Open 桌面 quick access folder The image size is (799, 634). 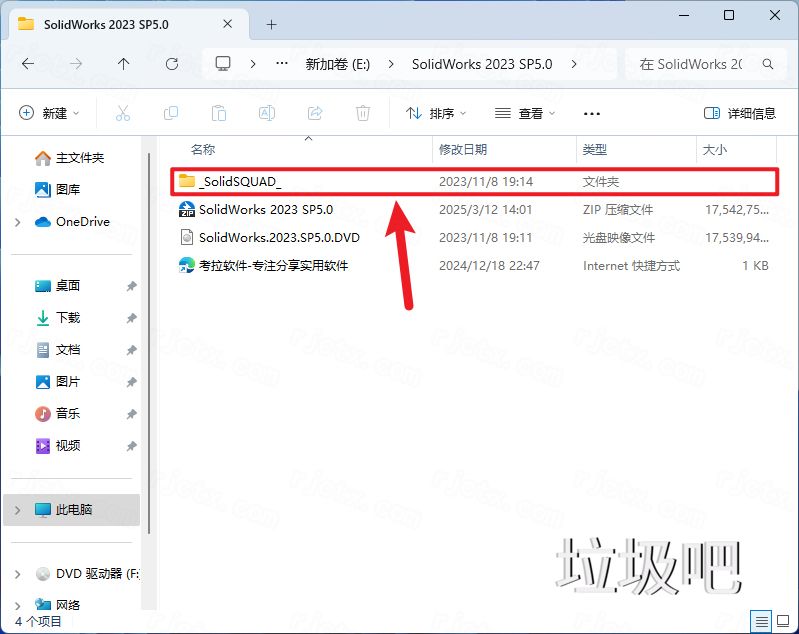58,286
